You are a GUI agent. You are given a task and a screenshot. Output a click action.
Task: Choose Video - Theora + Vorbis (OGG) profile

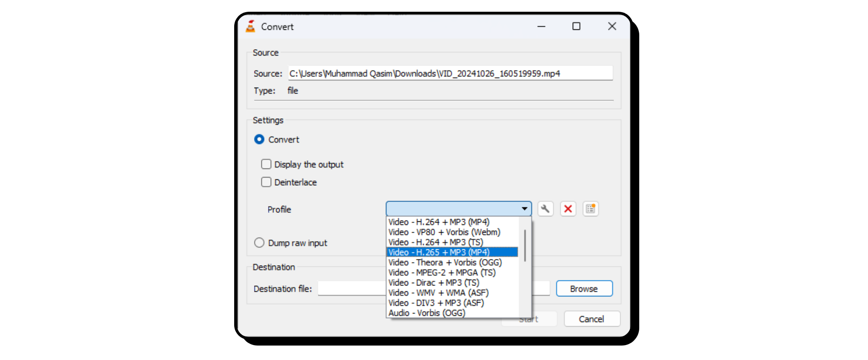tap(452, 262)
